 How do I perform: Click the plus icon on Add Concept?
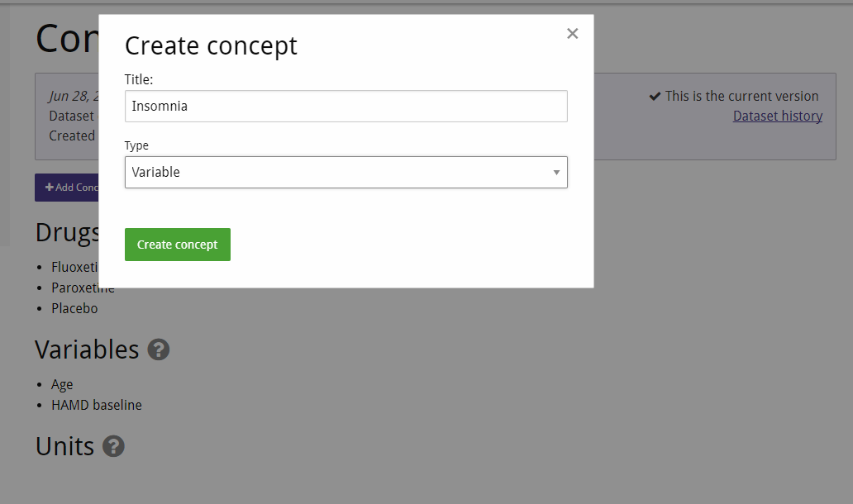tap(49, 187)
